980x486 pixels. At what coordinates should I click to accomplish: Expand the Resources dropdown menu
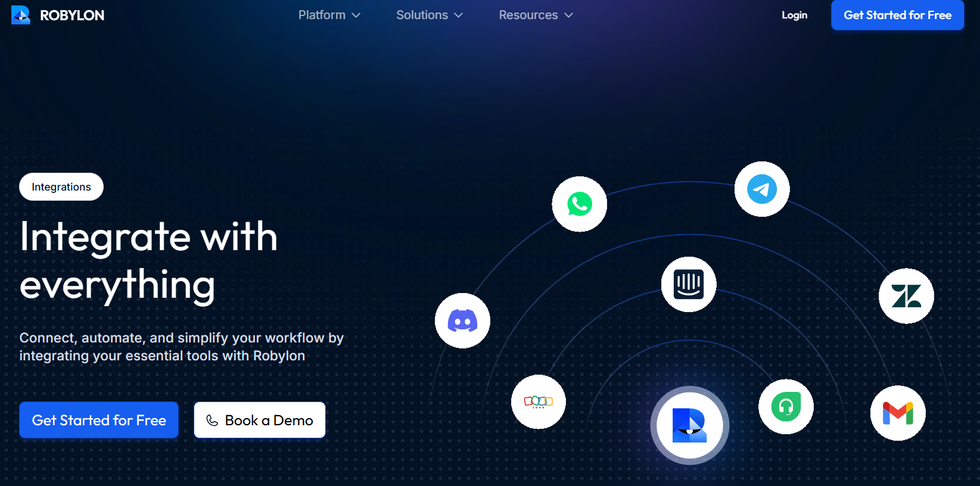point(536,15)
